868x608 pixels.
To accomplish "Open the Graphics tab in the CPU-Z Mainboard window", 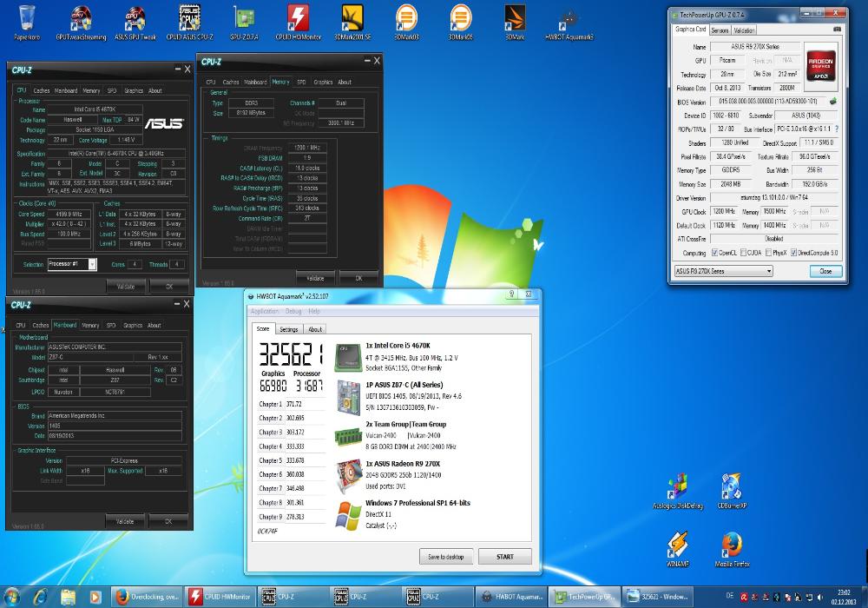I will pyautogui.click(x=133, y=326).
